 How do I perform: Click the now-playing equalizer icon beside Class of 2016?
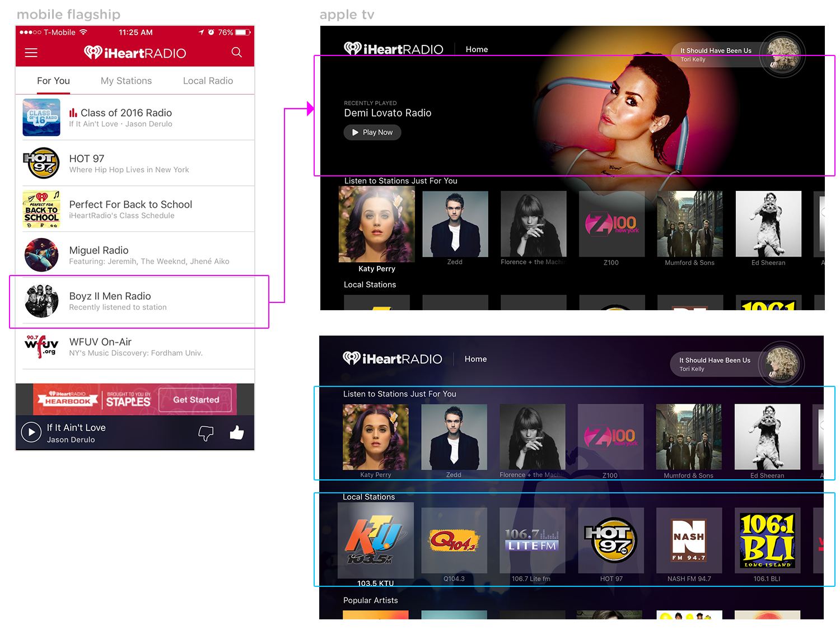point(73,113)
